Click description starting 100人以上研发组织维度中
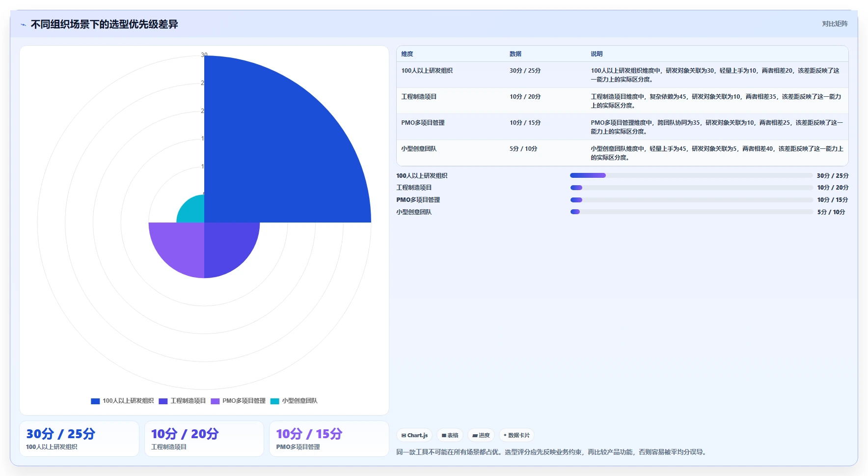Viewport: 868px width, 476px height. (x=715, y=75)
